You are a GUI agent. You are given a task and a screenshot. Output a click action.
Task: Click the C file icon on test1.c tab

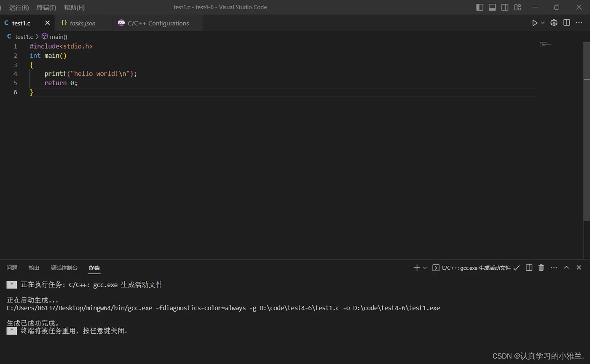pos(6,23)
